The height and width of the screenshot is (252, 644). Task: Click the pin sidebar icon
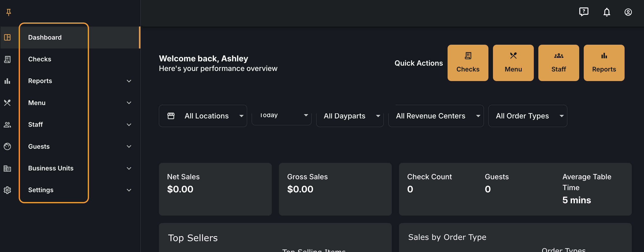click(9, 12)
